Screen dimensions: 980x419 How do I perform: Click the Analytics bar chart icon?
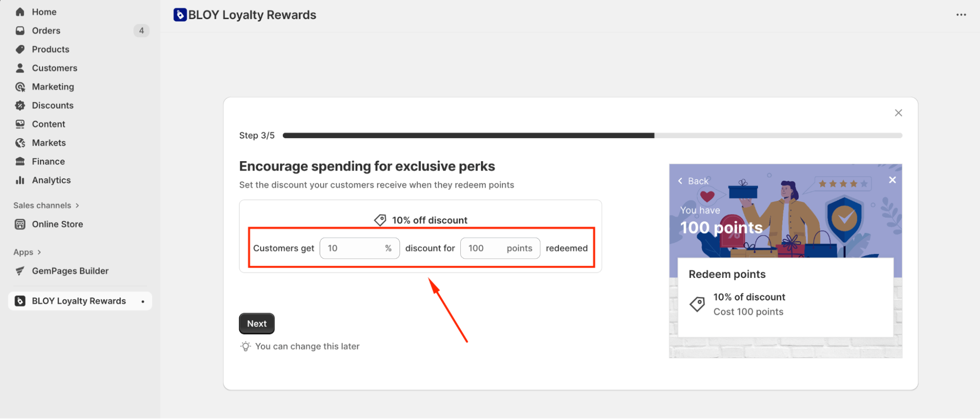pos(20,180)
